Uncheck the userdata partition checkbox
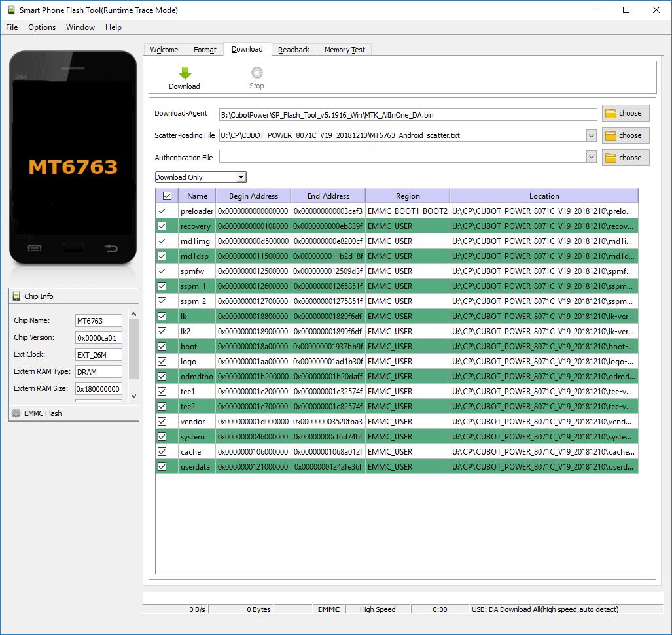Screen dimensions: 672x635 pos(162,467)
